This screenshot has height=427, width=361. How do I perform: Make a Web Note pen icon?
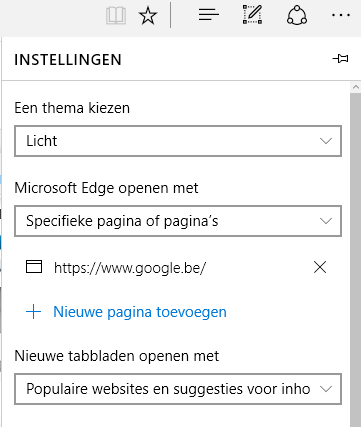(x=252, y=14)
